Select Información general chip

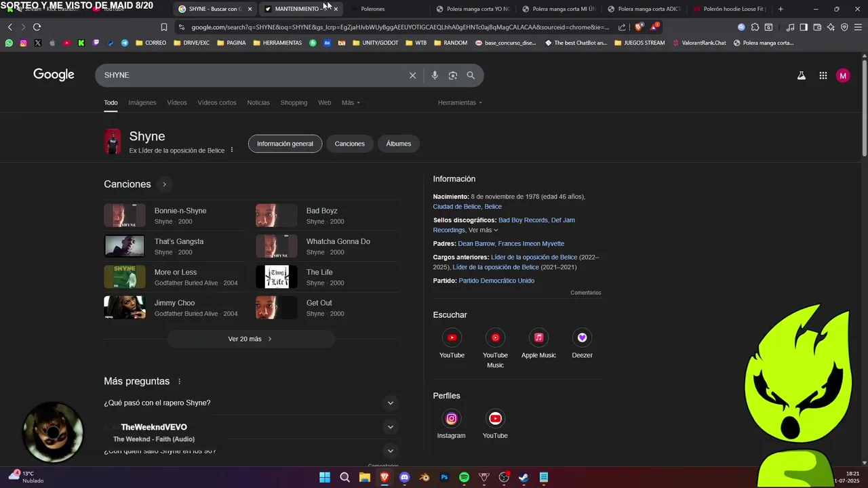[285, 144]
